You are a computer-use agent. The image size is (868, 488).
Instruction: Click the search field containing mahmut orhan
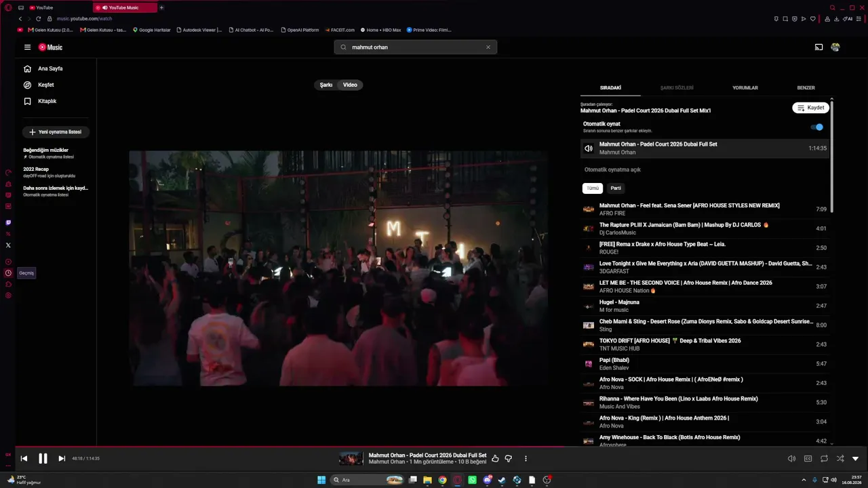(415, 47)
